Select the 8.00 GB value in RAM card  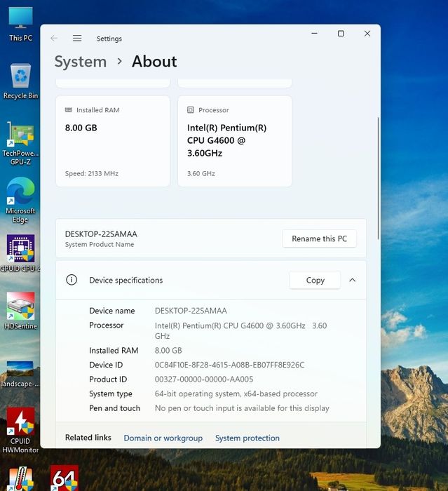81,128
